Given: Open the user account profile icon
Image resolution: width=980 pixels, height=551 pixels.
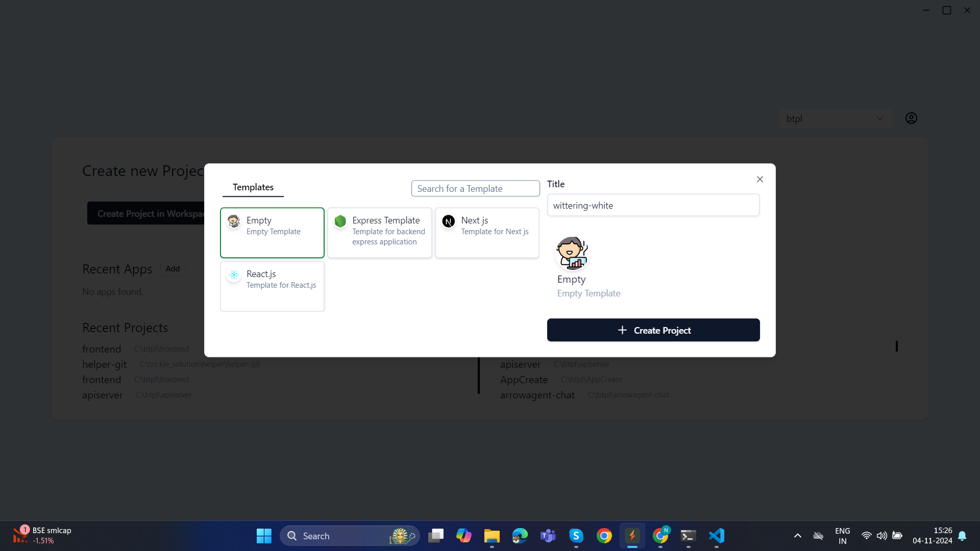Looking at the screenshot, I should [x=911, y=118].
